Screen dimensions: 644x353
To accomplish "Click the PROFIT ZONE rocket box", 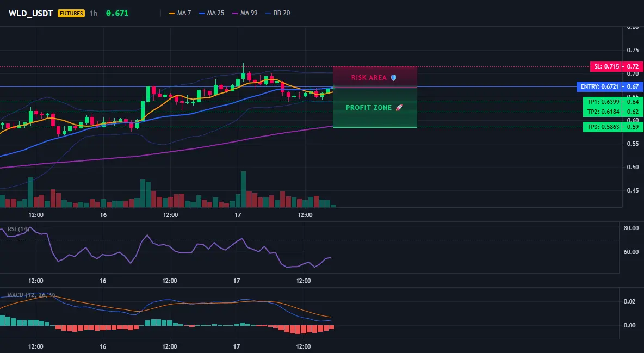I will [x=375, y=108].
